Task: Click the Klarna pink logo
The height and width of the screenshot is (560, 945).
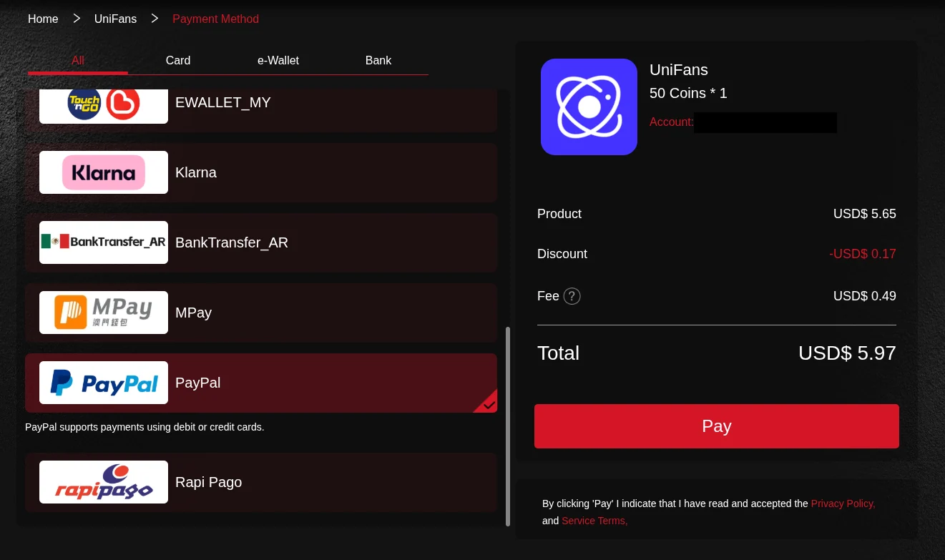Action: coord(104,172)
